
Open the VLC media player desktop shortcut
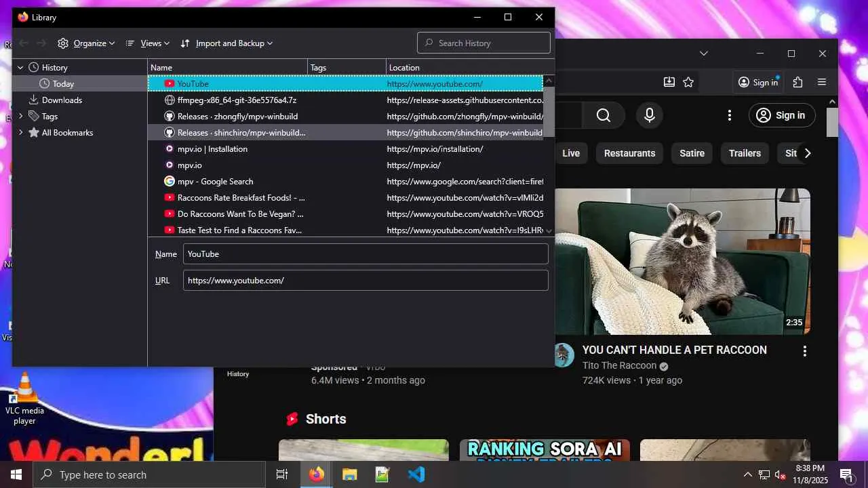click(x=24, y=399)
